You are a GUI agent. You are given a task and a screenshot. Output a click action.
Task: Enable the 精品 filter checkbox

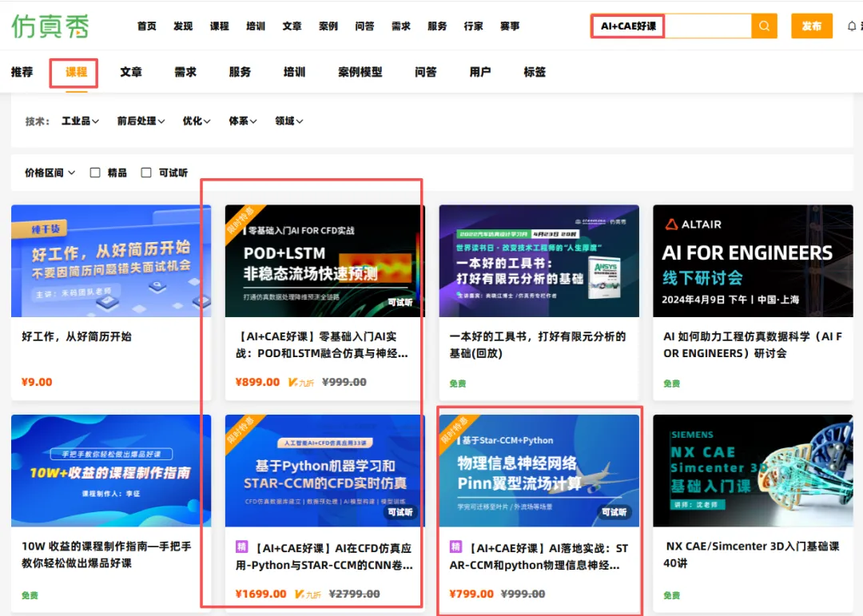pos(93,173)
